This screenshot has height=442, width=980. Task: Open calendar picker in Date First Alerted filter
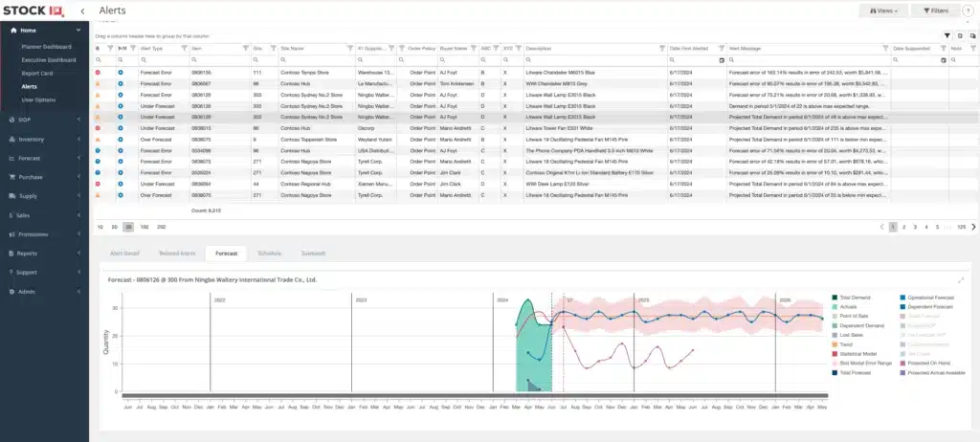coord(722,60)
